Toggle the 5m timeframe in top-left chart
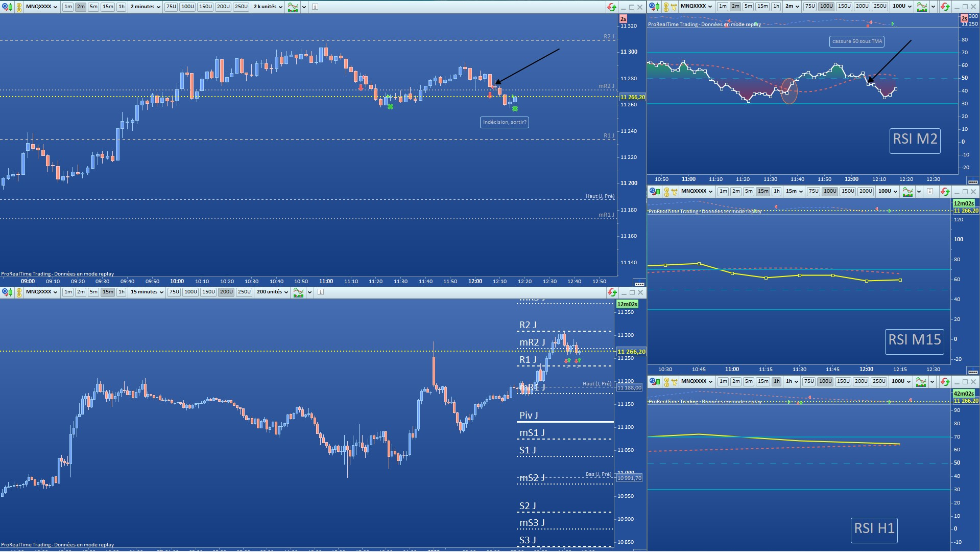 click(93, 7)
